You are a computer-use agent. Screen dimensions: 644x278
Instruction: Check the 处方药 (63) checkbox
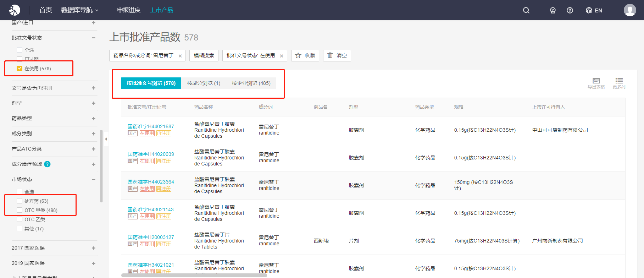pos(20,201)
